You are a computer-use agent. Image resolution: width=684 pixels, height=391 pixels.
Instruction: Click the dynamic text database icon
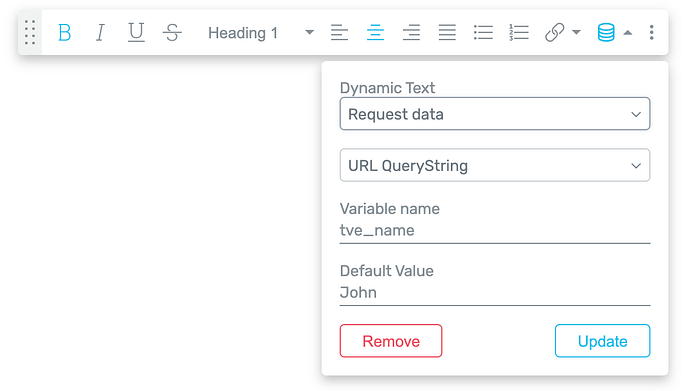pos(606,32)
